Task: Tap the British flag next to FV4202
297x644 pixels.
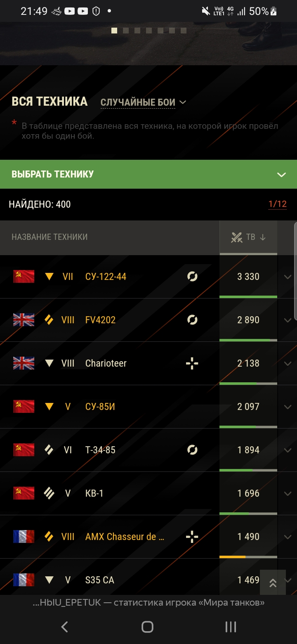Action: coord(24,320)
